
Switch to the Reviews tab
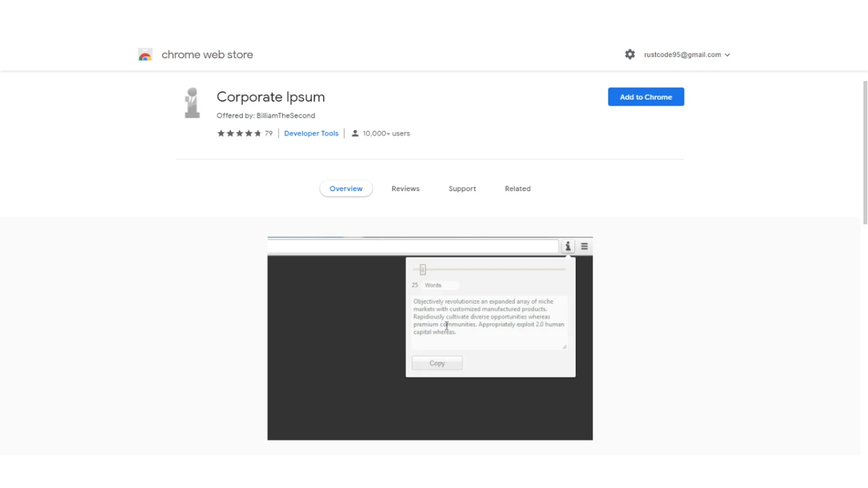point(406,188)
